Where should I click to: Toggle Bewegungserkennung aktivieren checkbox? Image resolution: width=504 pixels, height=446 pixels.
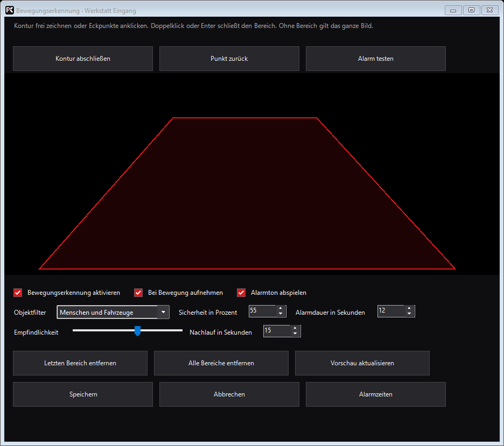tap(18, 293)
